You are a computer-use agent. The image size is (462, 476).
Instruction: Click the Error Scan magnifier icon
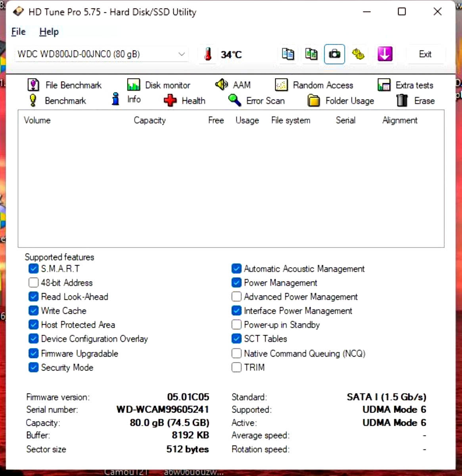[235, 100]
